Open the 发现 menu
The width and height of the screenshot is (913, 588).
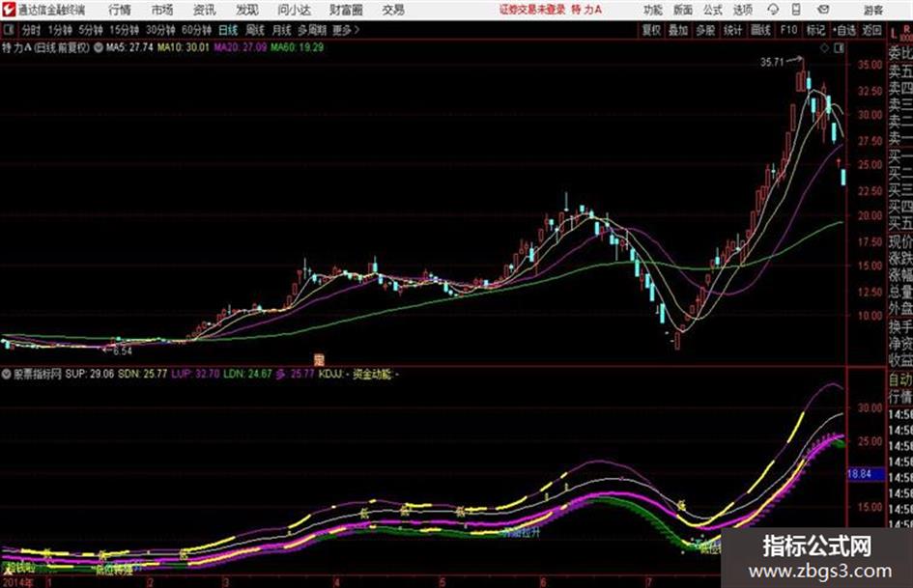(x=247, y=10)
